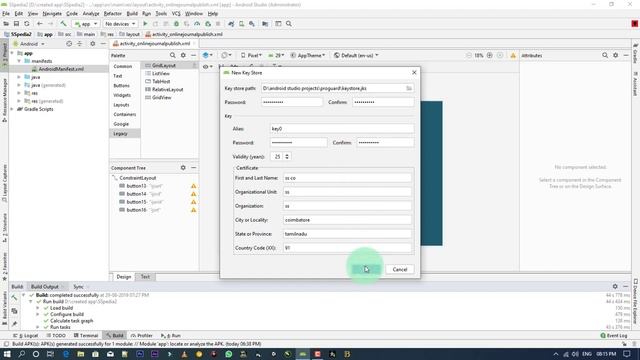Click the key Alias input field
Viewport: 640px width, 360px height.
point(342,129)
